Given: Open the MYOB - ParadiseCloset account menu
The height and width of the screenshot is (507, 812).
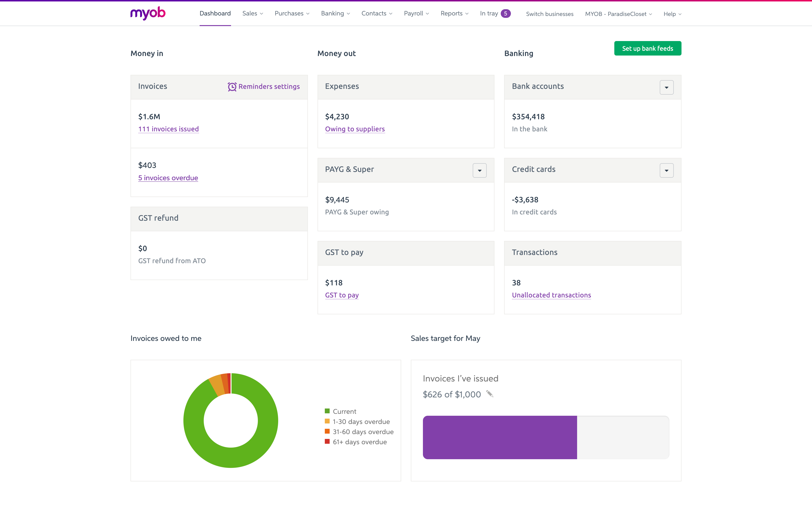Looking at the screenshot, I should [618, 14].
